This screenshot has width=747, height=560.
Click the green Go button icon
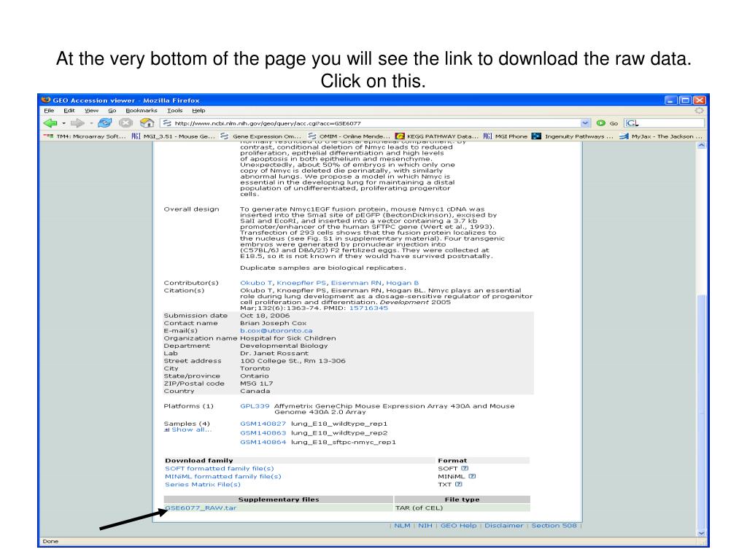601,123
